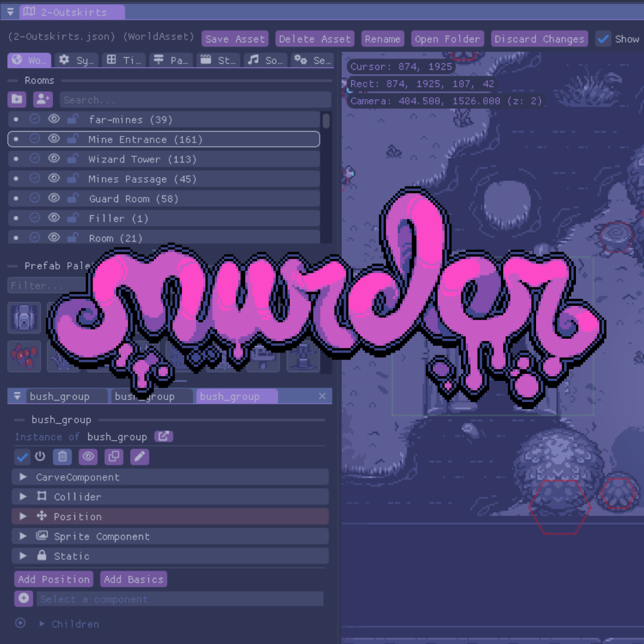Click the Rooms search input field
Image resolution: width=644 pixels, height=644 pixels.
195,100
